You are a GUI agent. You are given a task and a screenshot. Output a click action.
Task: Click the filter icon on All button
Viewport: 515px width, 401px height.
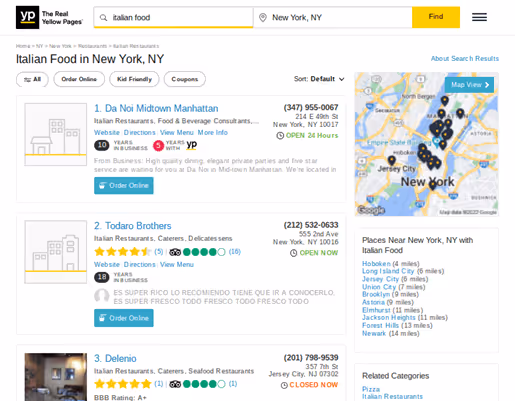pyautogui.click(x=27, y=80)
